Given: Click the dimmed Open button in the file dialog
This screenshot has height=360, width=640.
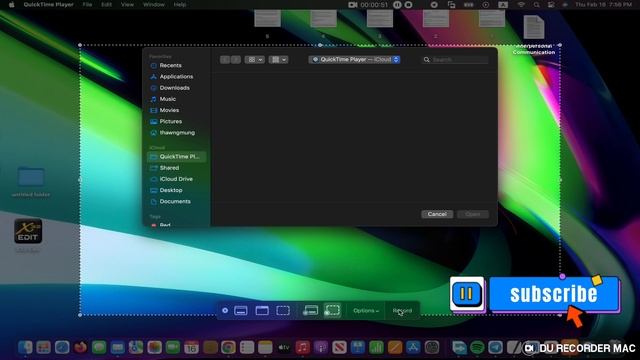Looking at the screenshot, I should [x=473, y=214].
